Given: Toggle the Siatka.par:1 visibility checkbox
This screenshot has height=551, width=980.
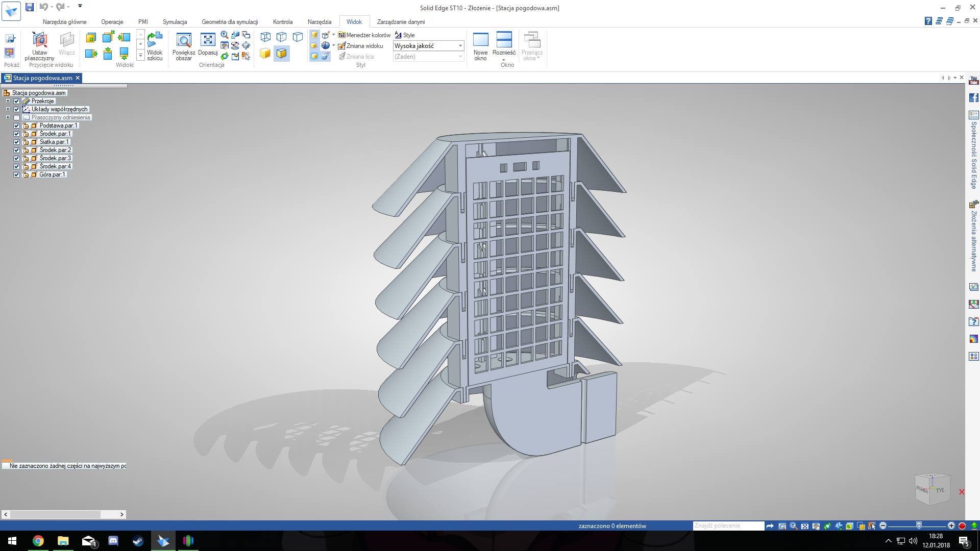Looking at the screenshot, I should point(17,142).
